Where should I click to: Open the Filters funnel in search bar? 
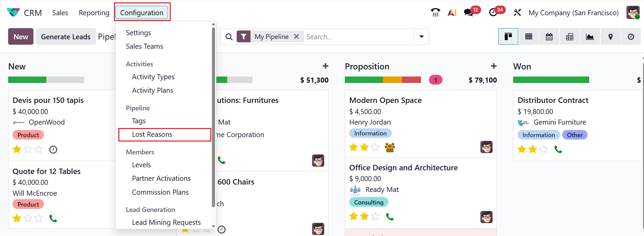click(243, 36)
